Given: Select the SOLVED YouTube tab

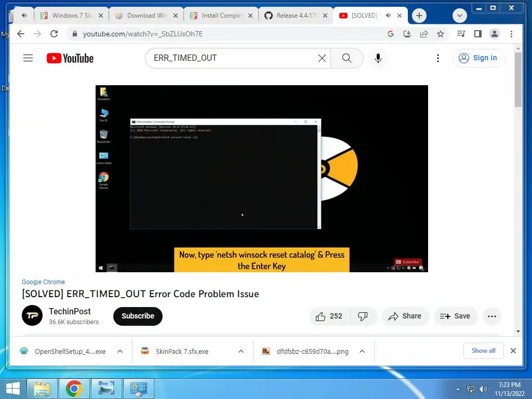Looking at the screenshot, I should (x=365, y=16).
